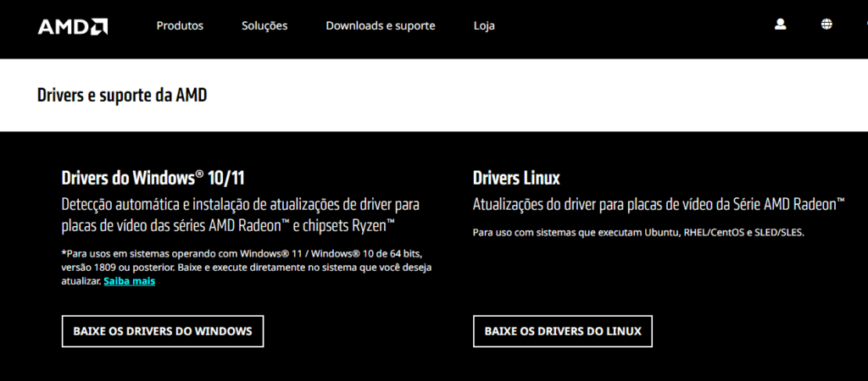Click Baixe os drivers do Windows button
Screen dimensions: 868x381
[x=163, y=331]
